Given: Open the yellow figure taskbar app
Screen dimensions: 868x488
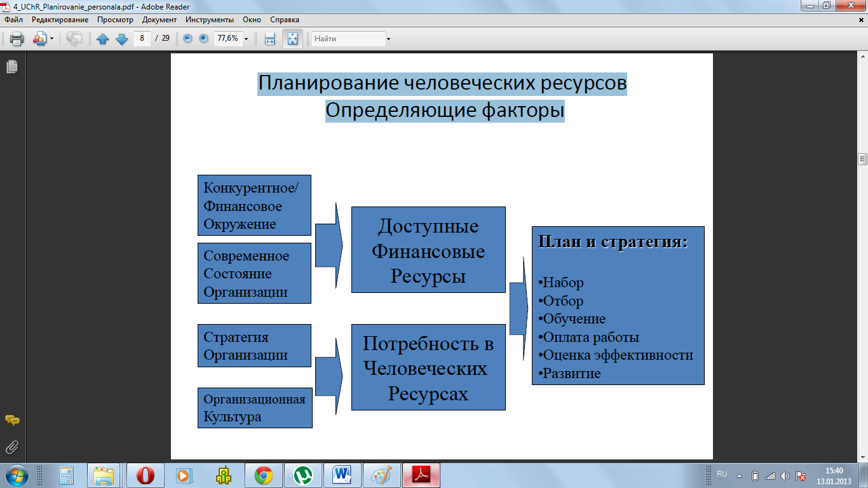Looking at the screenshot, I should [223, 475].
